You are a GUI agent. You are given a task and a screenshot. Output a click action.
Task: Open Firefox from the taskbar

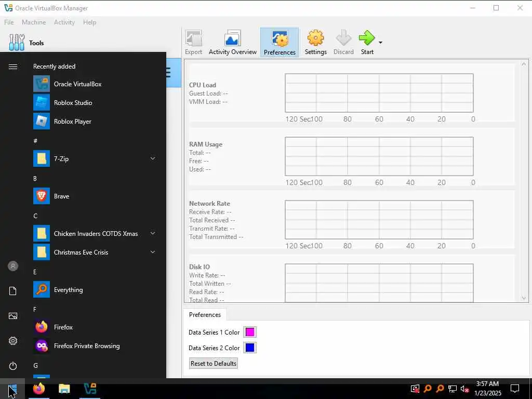click(x=39, y=389)
